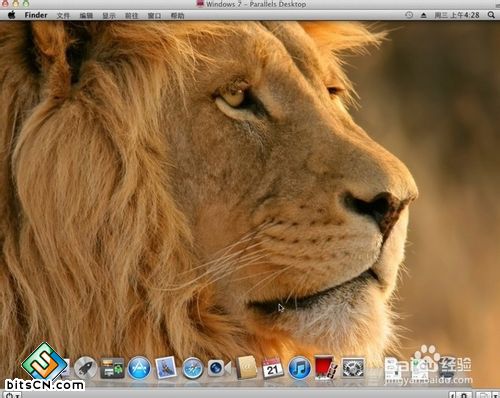Screen dimensions: 500x398
Task: Zoom the Parallels Desktop window
Action: click(x=26, y=4)
